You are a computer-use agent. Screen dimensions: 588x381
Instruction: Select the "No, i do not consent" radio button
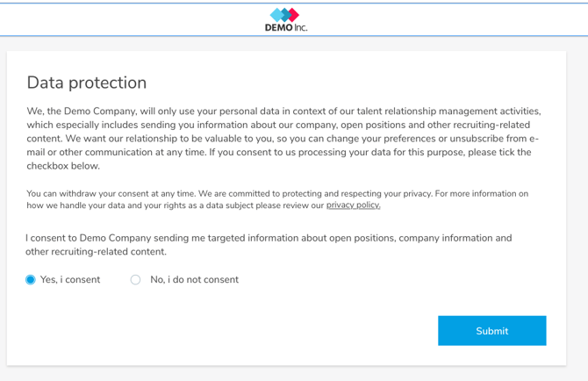click(135, 280)
